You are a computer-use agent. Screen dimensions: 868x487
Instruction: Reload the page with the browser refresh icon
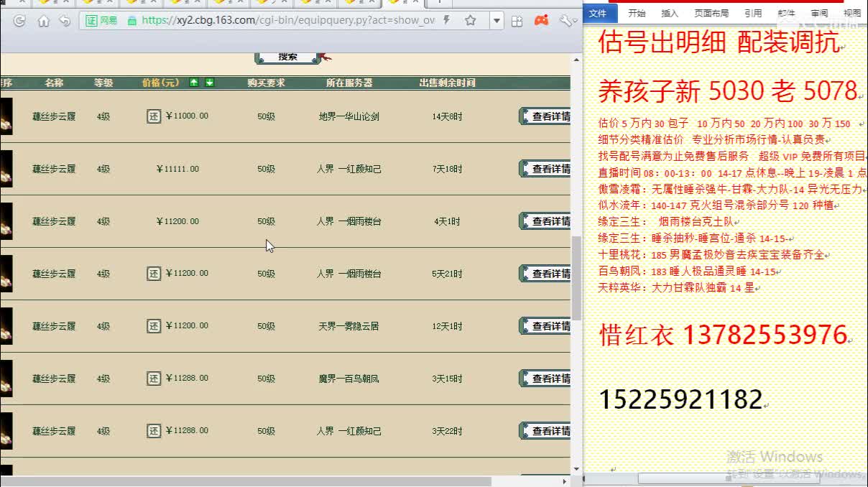[19, 21]
